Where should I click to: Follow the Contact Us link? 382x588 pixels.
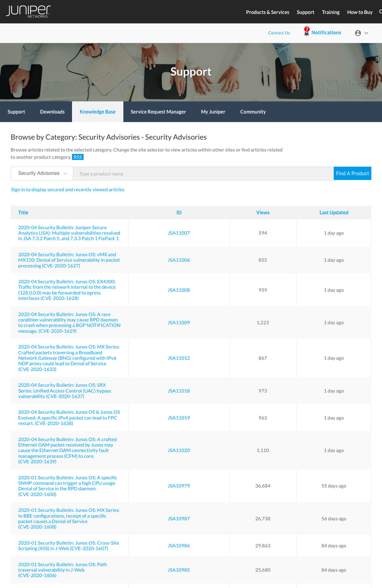point(279,33)
